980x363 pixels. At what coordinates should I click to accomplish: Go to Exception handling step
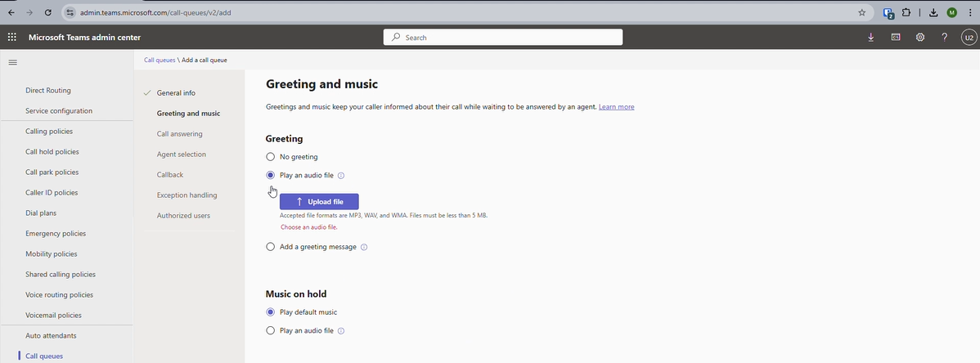click(187, 195)
